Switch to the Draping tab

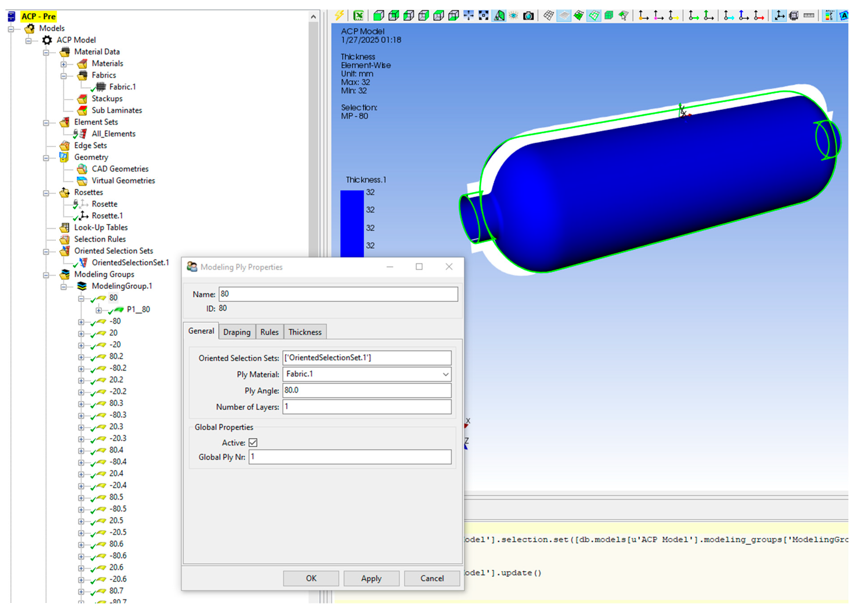pos(236,332)
